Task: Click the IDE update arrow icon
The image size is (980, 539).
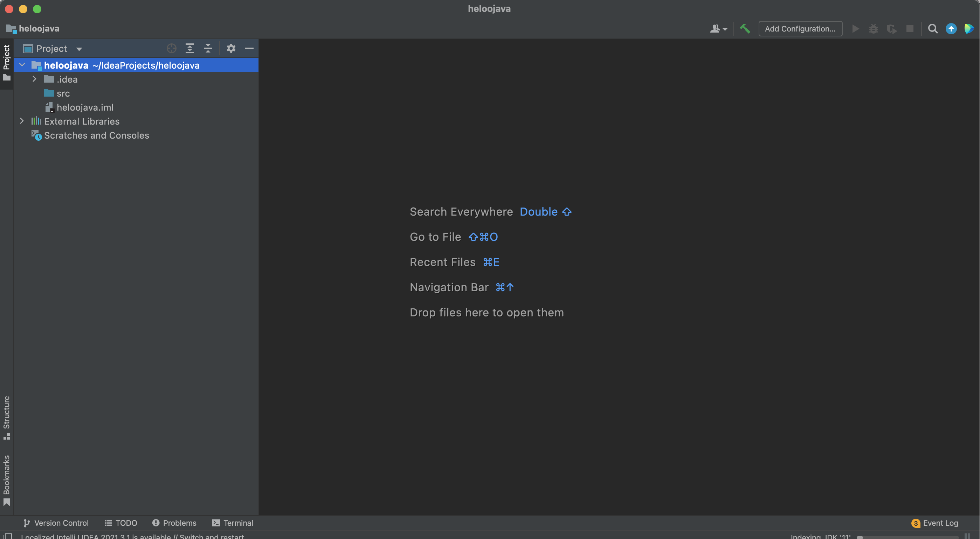Action: [951, 28]
